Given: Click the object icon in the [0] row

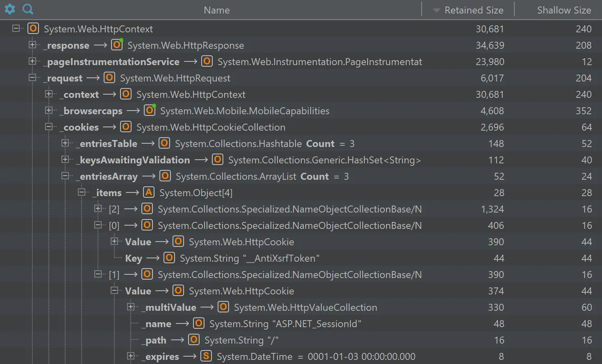Looking at the screenshot, I should coord(147,225).
